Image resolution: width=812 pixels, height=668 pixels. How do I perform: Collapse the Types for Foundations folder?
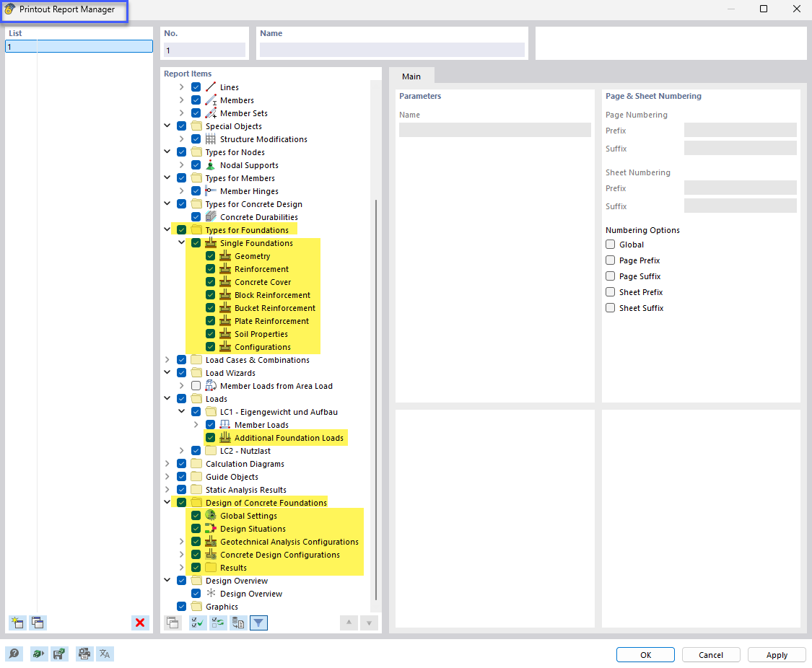tap(167, 229)
